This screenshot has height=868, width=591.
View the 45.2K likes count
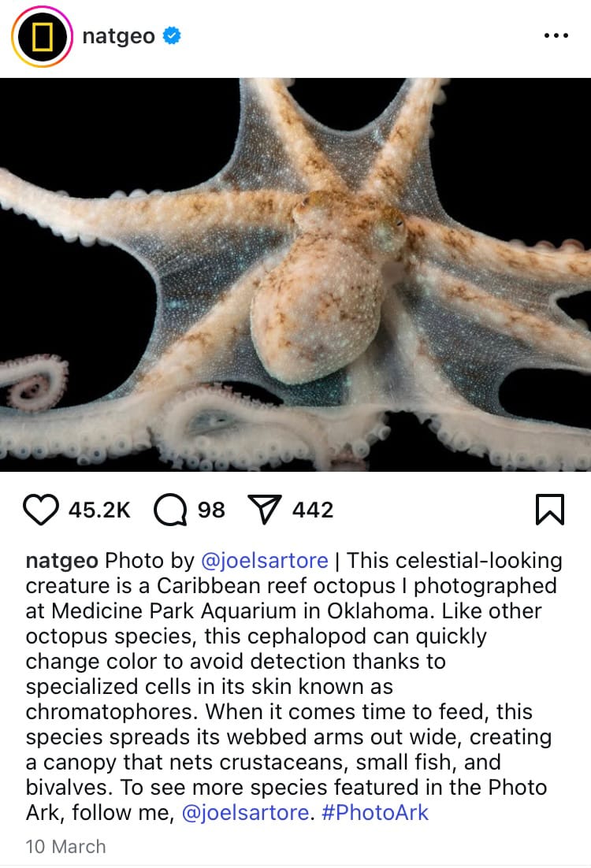tap(100, 510)
